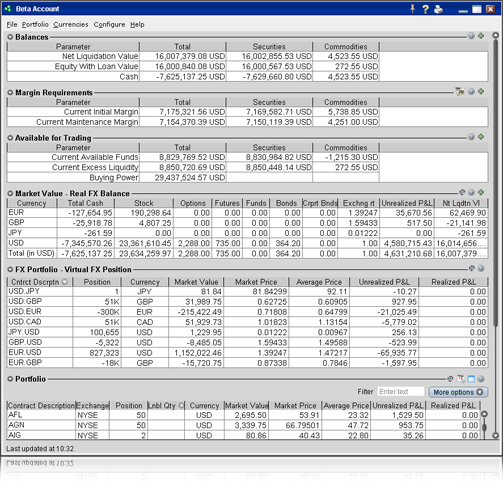Click the main scrollbar up arrow

pyautogui.click(x=496, y=35)
